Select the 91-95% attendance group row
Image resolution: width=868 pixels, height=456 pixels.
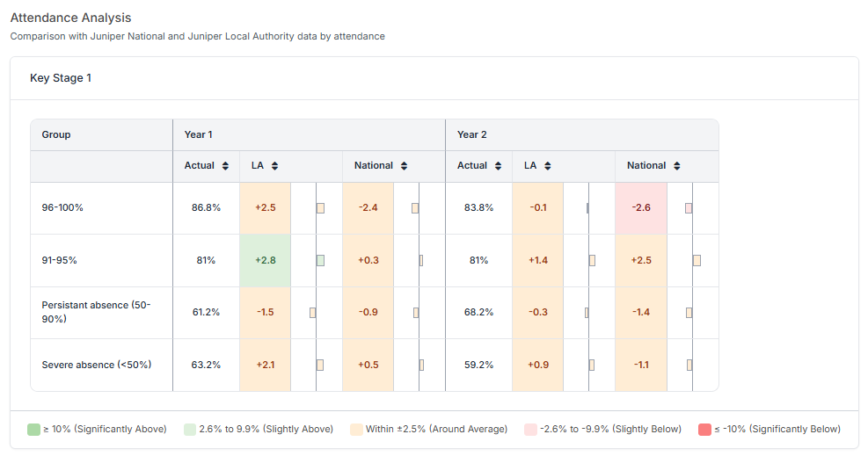tap(60, 260)
